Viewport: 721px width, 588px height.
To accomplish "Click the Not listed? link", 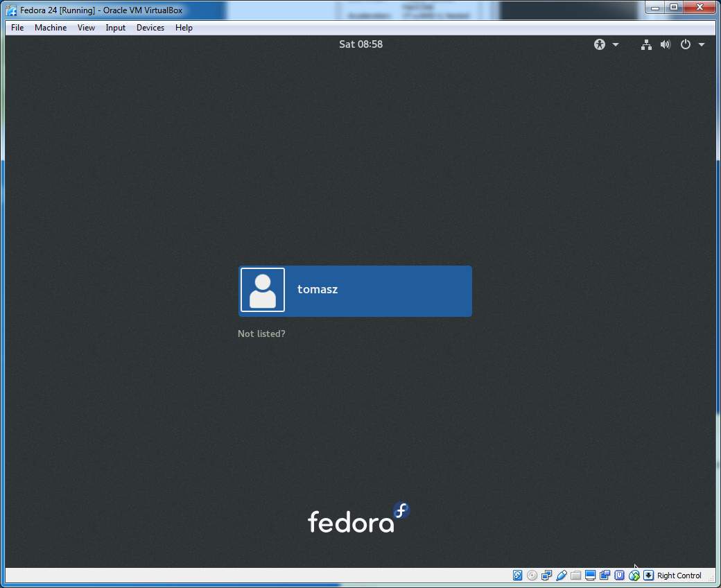I will [261, 334].
